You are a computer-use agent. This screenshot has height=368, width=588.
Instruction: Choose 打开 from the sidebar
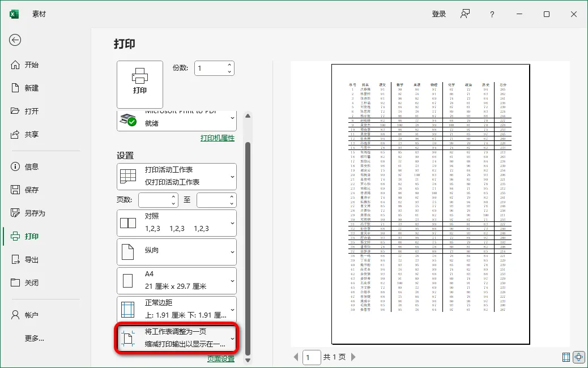(x=25, y=112)
